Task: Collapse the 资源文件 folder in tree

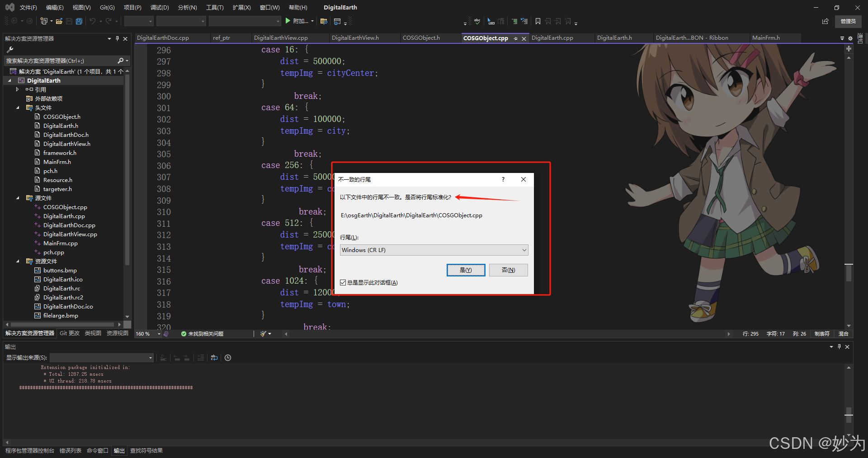Action: pos(18,261)
